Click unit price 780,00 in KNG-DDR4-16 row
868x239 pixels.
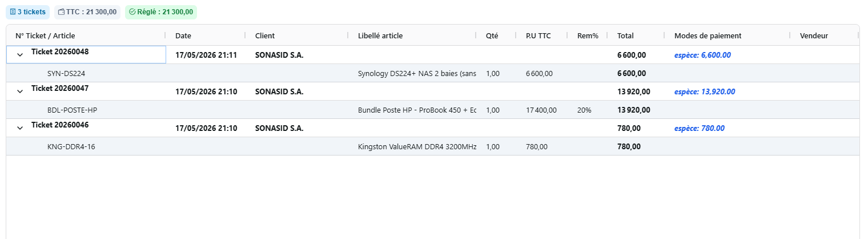537,146
